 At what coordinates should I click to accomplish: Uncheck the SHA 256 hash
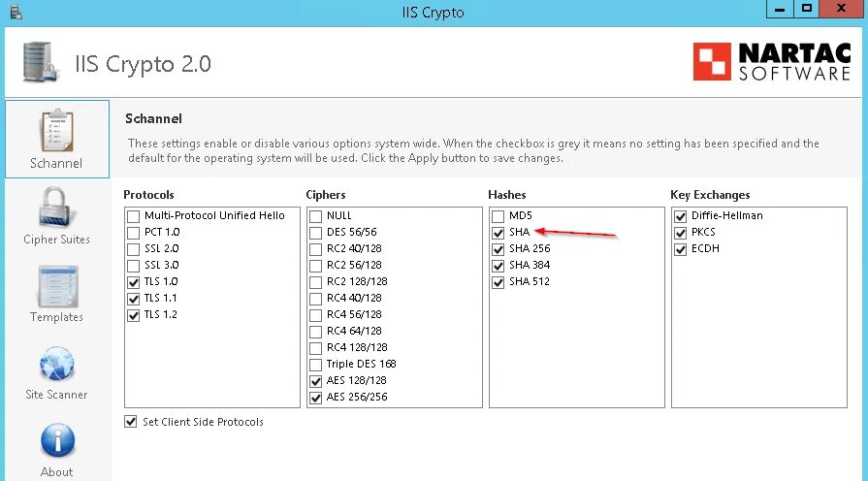tap(498, 249)
